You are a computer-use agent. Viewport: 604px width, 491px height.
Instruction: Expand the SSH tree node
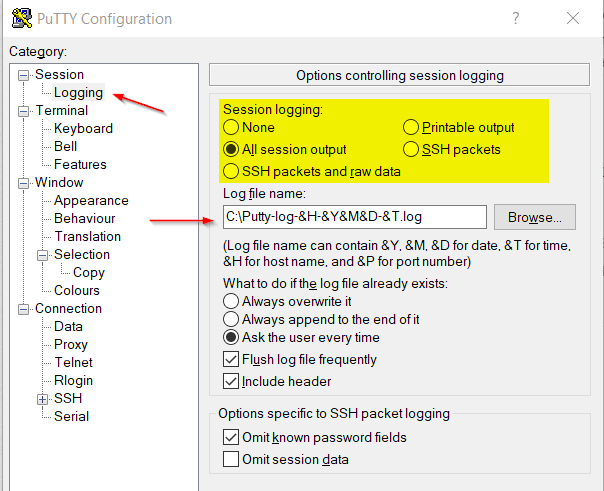(x=43, y=399)
